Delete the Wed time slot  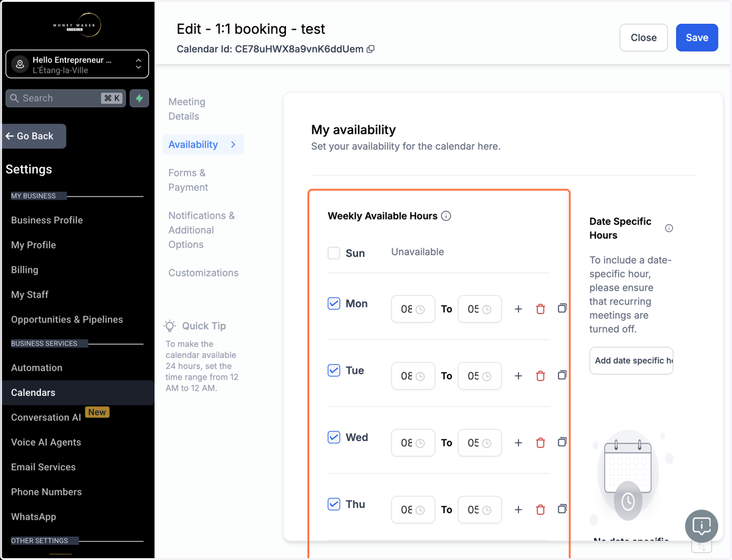click(x=540, y=443)
